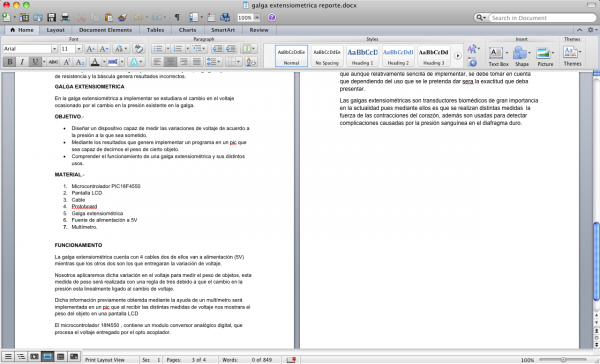Open the Themes button
The height and width of the screenshot is (364, 600).
pyautogui.click(x=572, y=56)
